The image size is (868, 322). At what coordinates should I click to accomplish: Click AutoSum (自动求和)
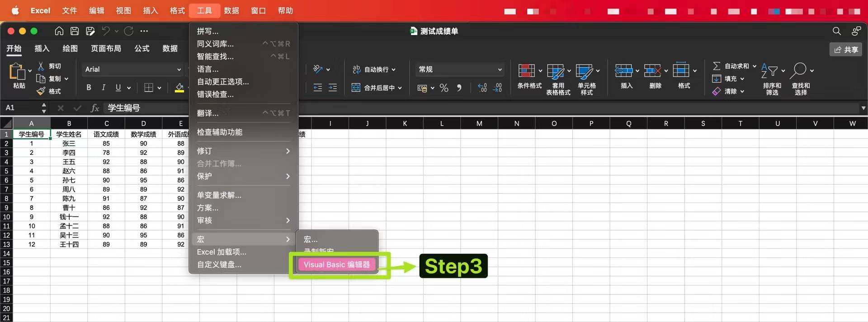pyautogui.click(x=731, y=66)
